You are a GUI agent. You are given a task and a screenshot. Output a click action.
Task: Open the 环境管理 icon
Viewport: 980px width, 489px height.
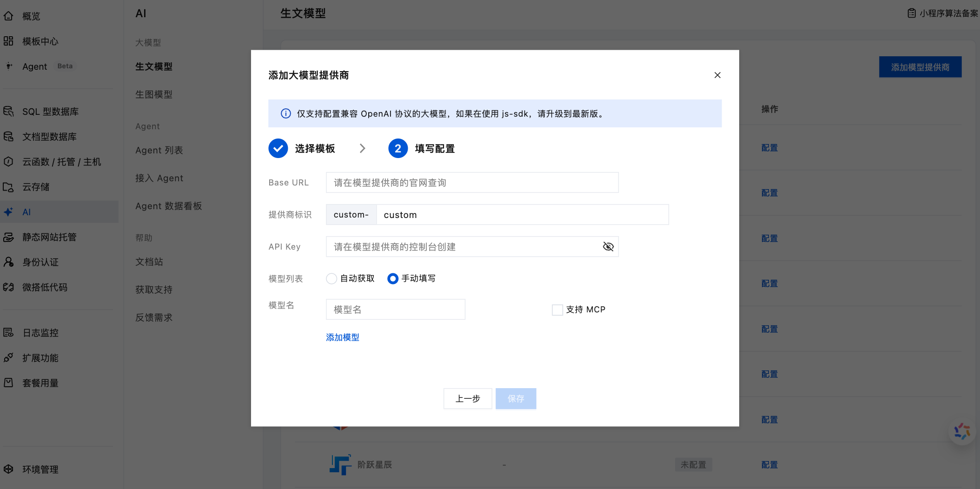click(8, 469)
